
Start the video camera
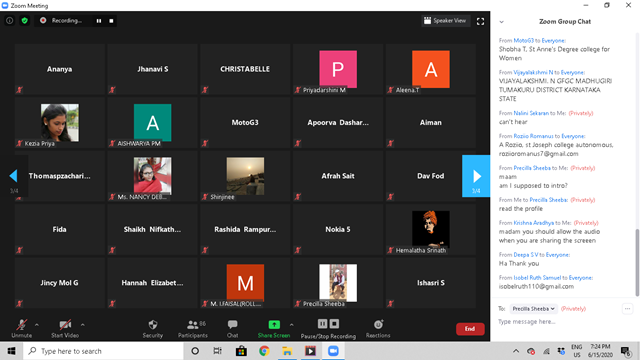tap(65, 328)
